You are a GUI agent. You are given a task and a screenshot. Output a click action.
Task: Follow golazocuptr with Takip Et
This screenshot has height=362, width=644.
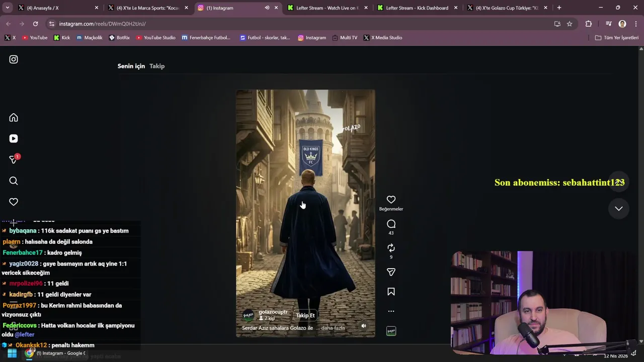305,315
